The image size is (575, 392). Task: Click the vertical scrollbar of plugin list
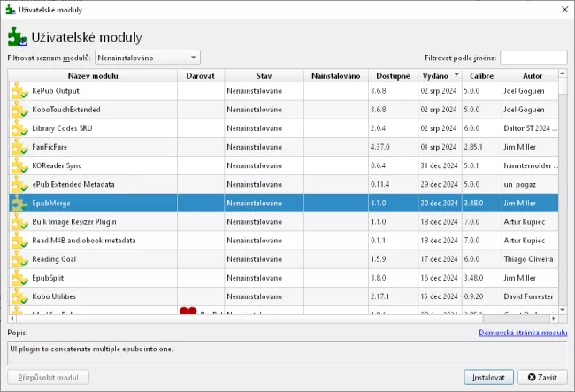pos(562,195)
